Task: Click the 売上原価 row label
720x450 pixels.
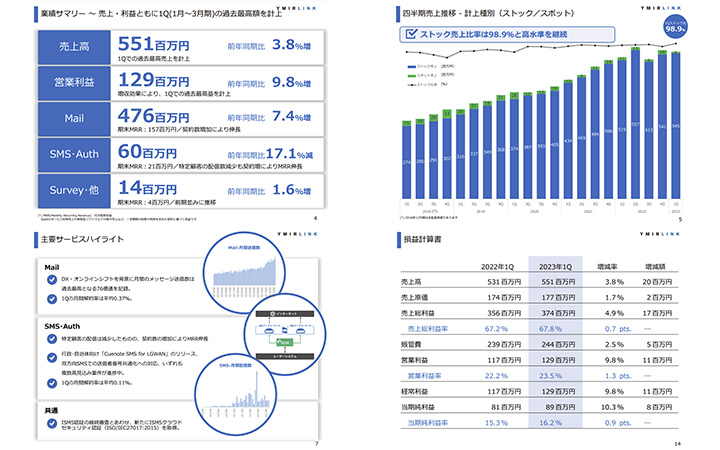Action: click(414, 298)
